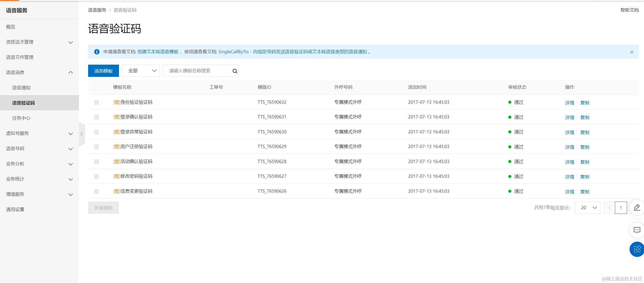Click the 添加模板 button
Viewport: 644px width, 283px height.
[x=103, y=71]
